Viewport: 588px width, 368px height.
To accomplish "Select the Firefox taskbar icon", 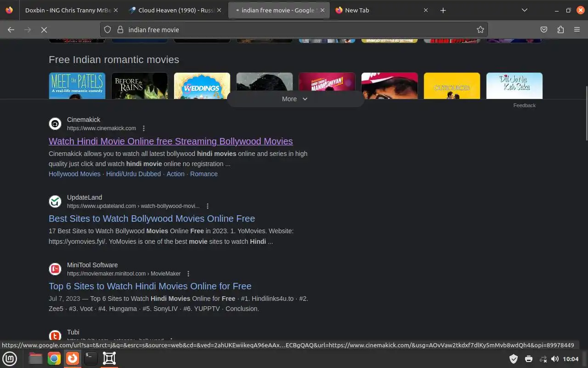I will pyautogui.click(x=73, y=358).
